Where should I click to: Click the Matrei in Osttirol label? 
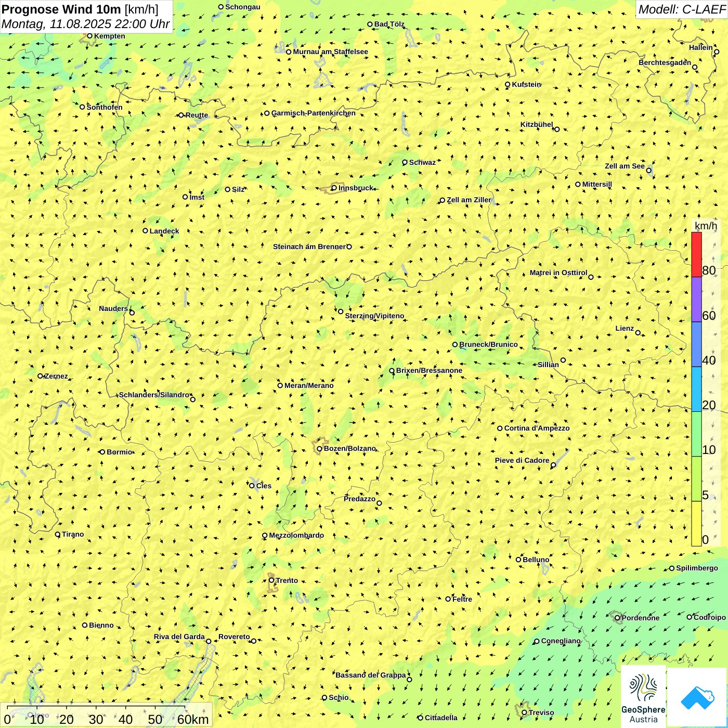[558, 272]
